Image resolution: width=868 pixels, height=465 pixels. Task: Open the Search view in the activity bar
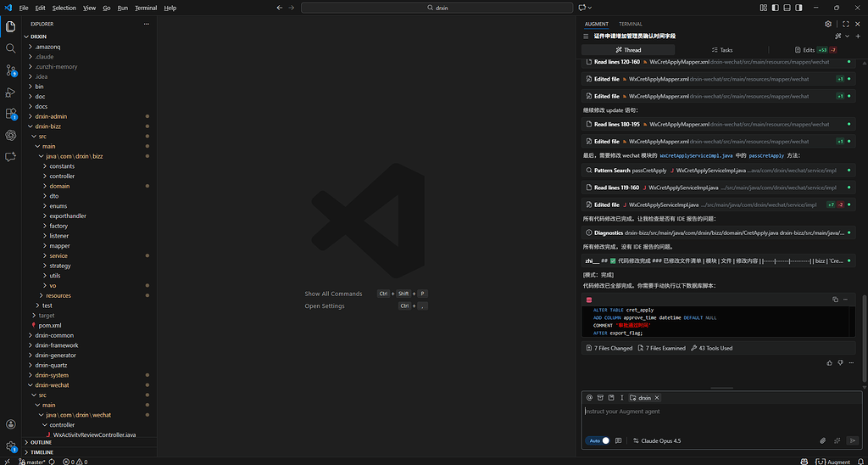coord(10,48)
